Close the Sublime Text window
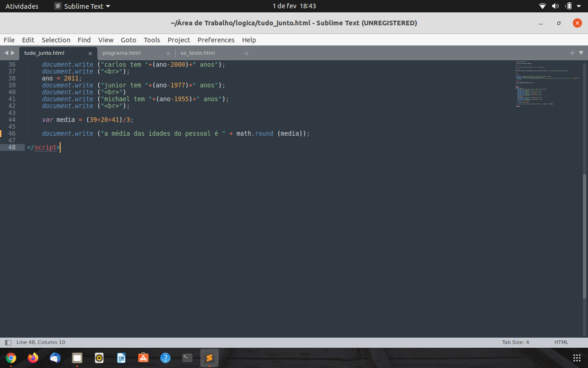Image resolution: width=588 pixels, height=368 pixels. [577, 23]
